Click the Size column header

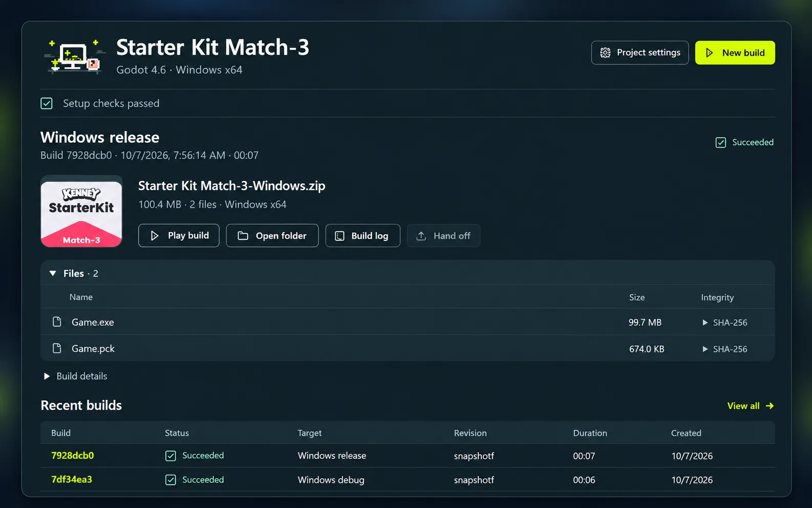637,298
